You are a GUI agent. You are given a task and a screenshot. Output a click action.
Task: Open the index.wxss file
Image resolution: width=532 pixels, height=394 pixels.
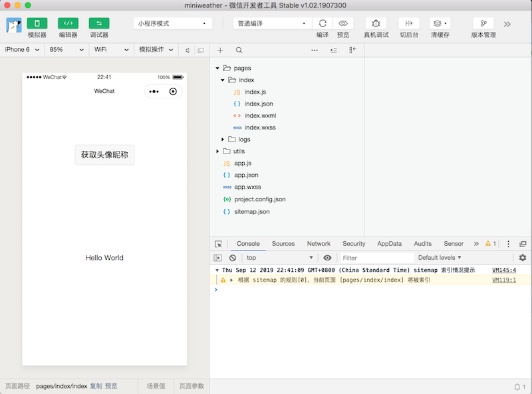(260, 128)
